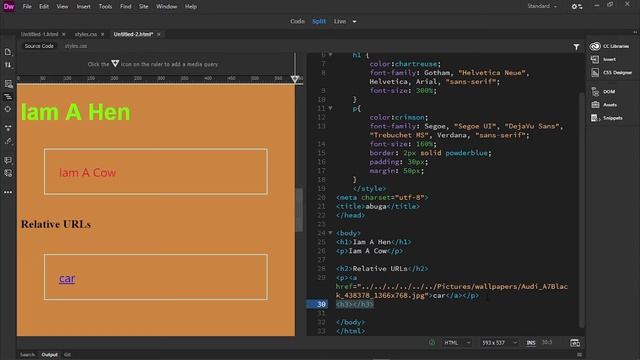Open the Insert panel
Screen dimensions: 640x360
click(603, 59)
